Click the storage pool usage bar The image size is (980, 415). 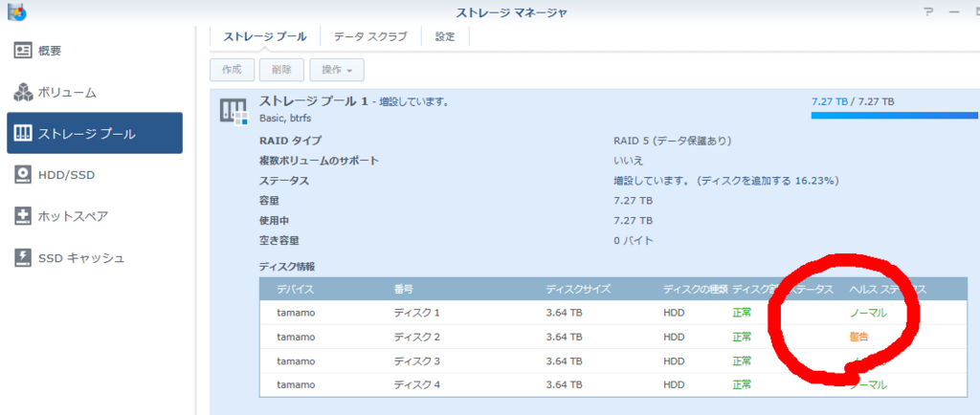[x=895, y=116]
